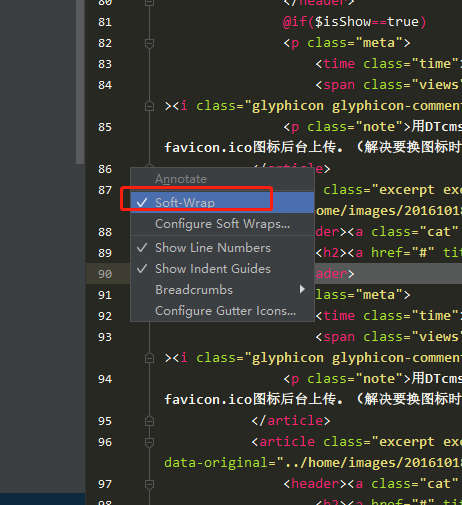Click line number 92 in gutter
This screenshot has height=505, width=462.
pyautogui.click(x=105, y=316)
